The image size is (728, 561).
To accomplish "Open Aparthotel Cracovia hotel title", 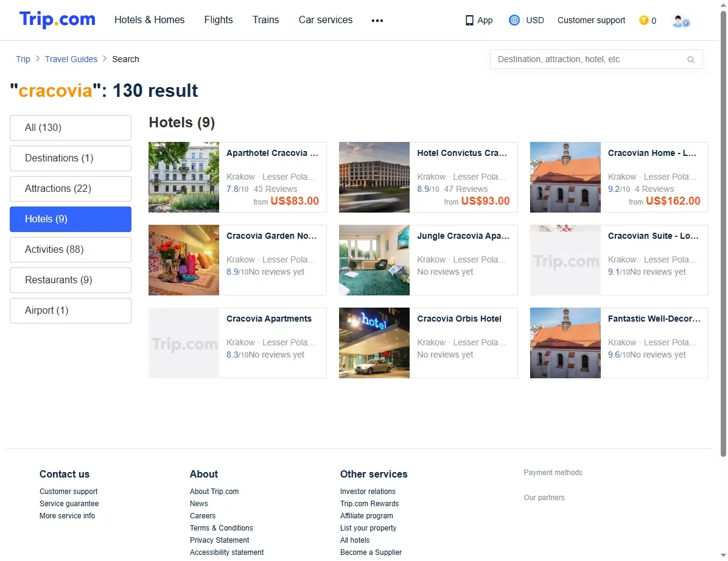I will coord(272,153).
